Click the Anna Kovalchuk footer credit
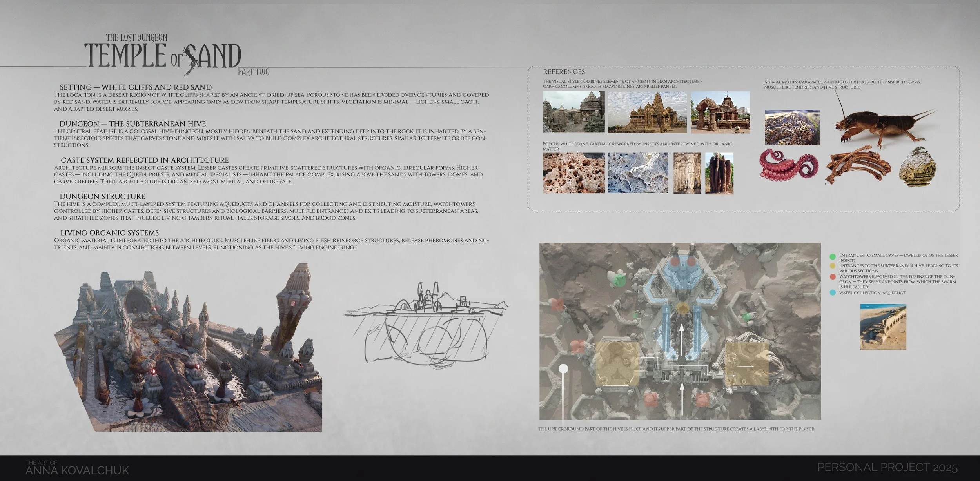Screen dimensions: 980x481 [77, 470]
